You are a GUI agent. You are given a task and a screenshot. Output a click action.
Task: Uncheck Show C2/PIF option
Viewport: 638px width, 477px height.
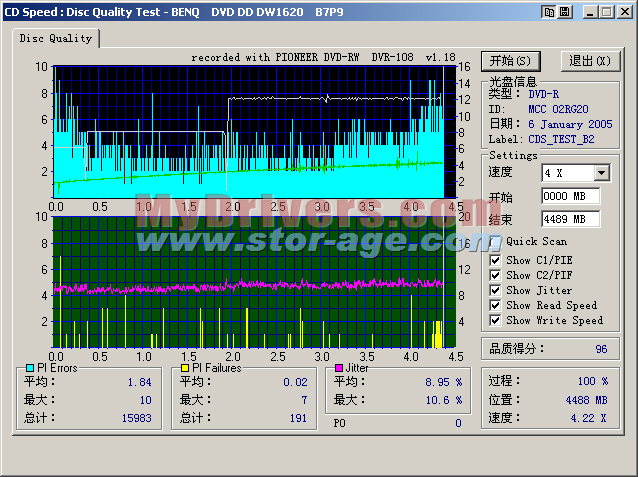point(495,275)
